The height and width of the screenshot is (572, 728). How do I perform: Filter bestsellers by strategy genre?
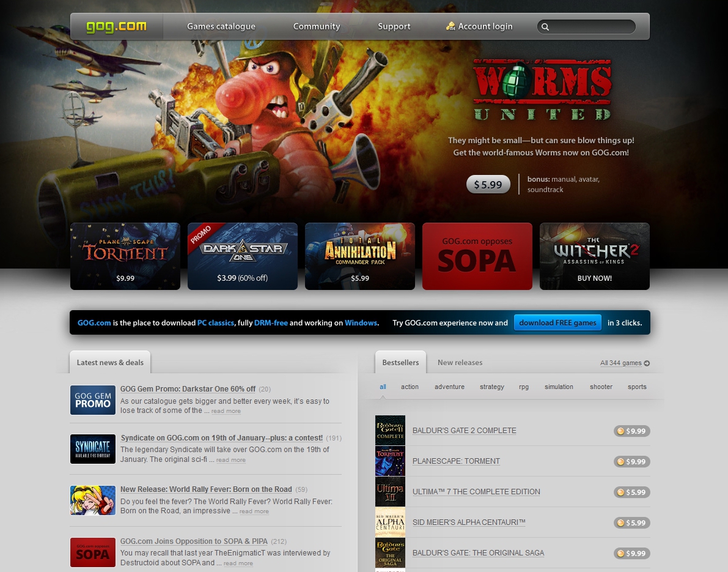pyautogui.click(x=492, y=387)
